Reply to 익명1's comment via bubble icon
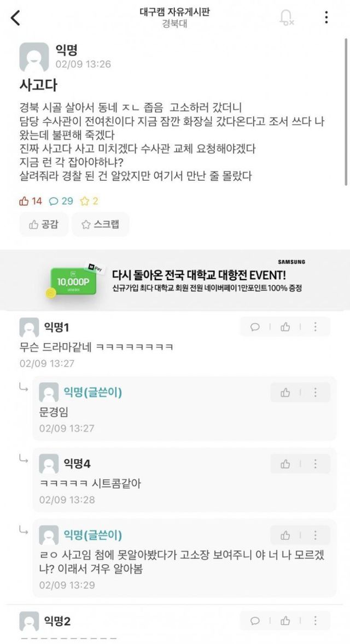The image size is (350, 644). click(x=255, y=327)
